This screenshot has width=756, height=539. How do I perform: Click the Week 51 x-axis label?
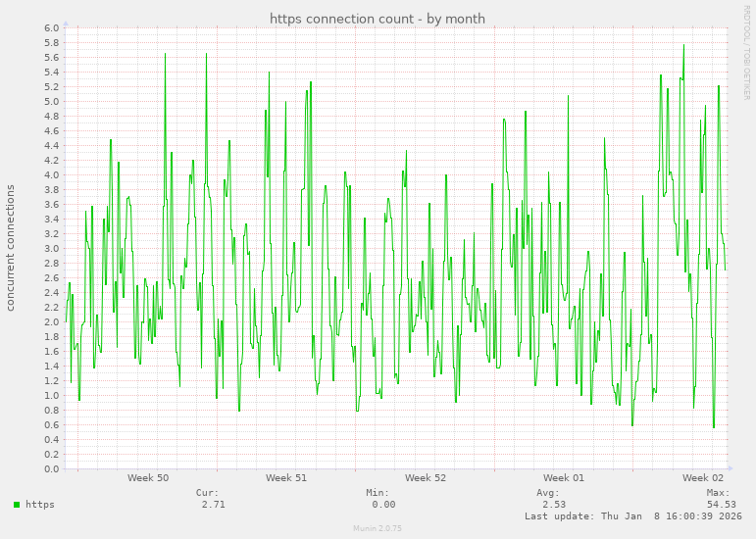coord(286,478)
